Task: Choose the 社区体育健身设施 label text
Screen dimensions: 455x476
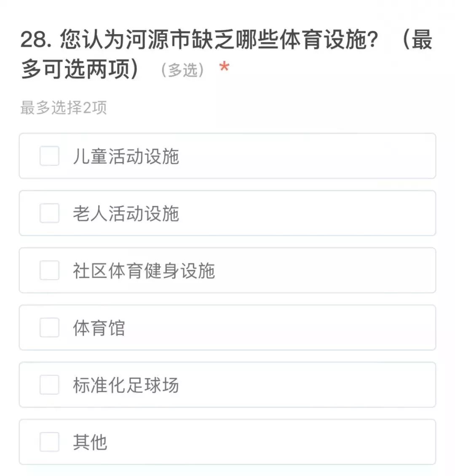Action: pos(144,271)
